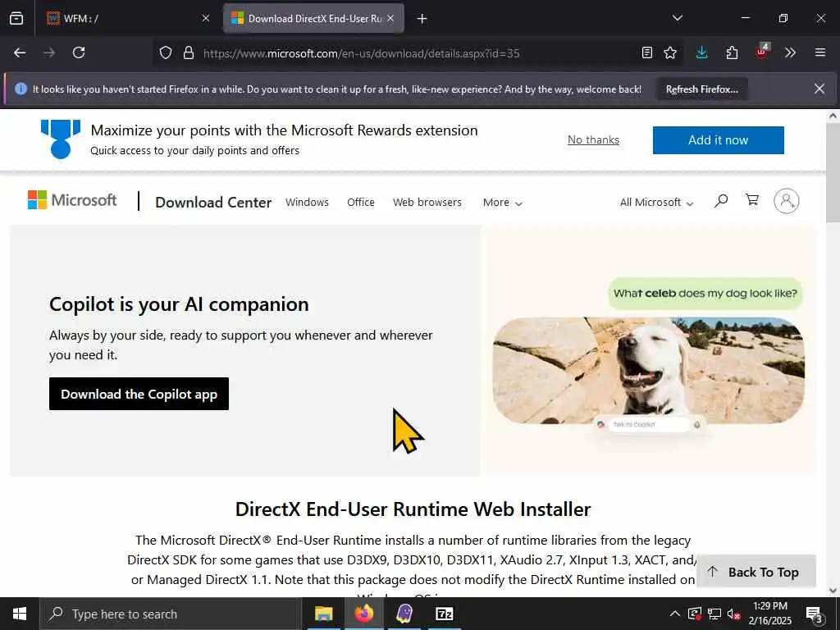
Task: Open the Web browsers navigation link
Action: tap(427, 203)
